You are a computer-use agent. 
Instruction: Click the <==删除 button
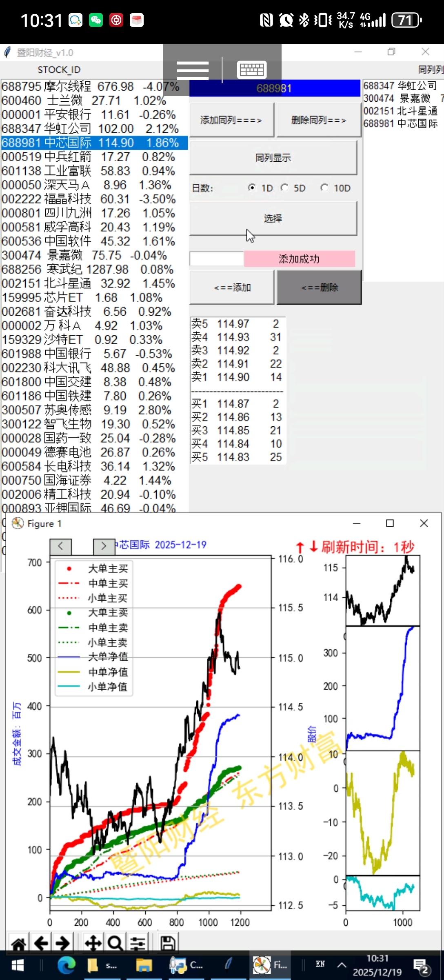tap(319, 287)
